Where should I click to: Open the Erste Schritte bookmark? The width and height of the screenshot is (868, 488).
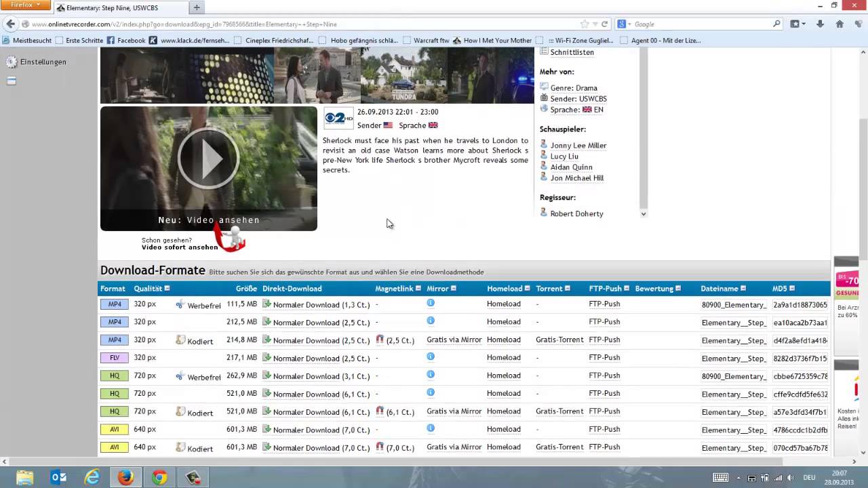(79, 40)
